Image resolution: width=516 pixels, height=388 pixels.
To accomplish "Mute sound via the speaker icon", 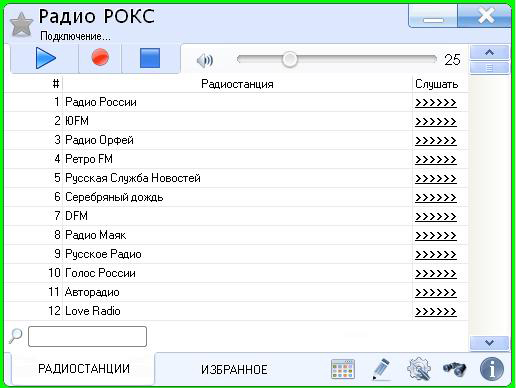I will click(205, 61).
